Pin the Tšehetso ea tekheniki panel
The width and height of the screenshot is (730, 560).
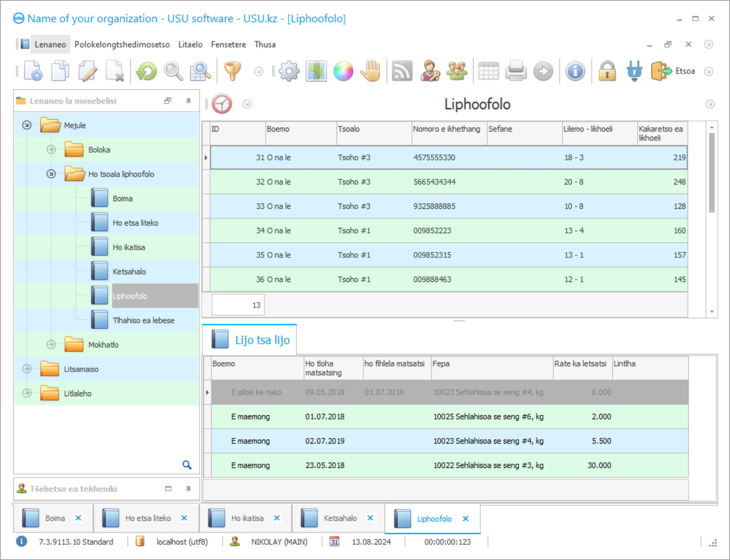click(188, 489)
